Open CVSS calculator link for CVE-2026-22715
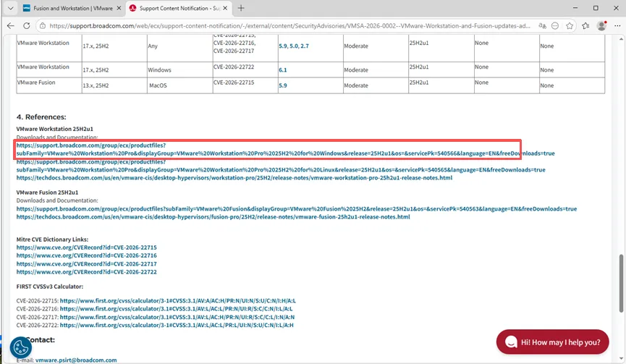This screenshot has width=626, height=364. pyautogui.click(x=177, y=300)
